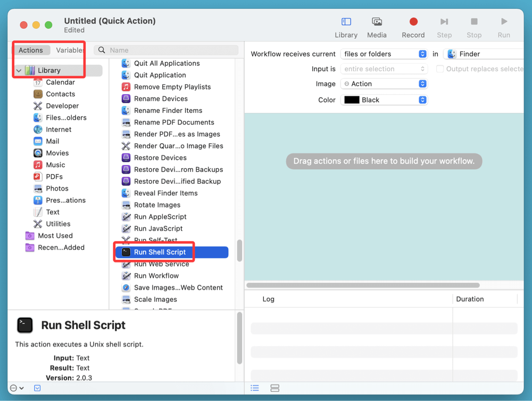
Task: Open the Image Action dropdown
Action: pyautogui.click(x=384, y=84)
